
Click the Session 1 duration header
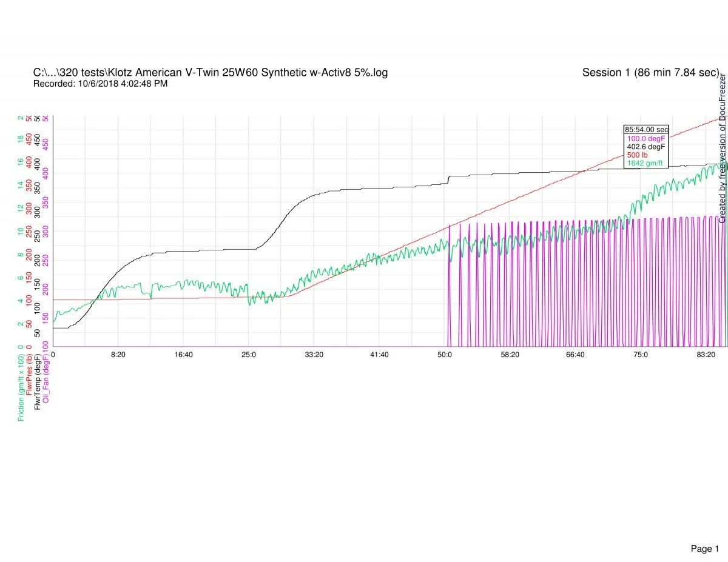[650, 73]
